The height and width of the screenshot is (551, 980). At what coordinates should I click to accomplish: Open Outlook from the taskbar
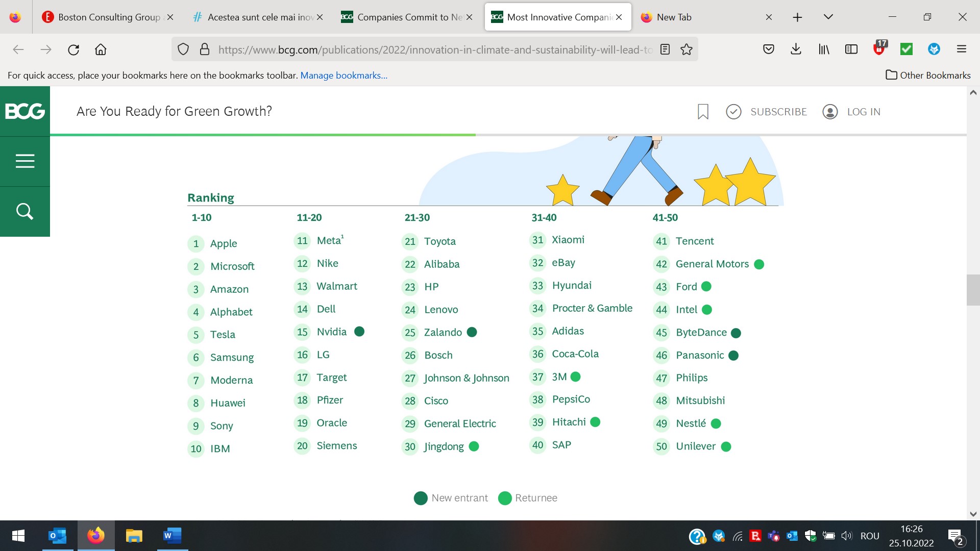(57, 536)
